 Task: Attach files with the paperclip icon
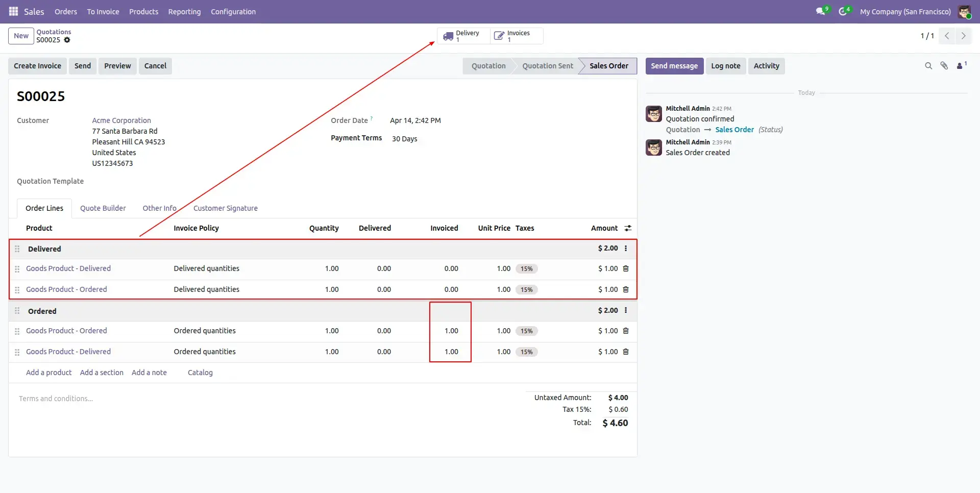coord(944,66)
